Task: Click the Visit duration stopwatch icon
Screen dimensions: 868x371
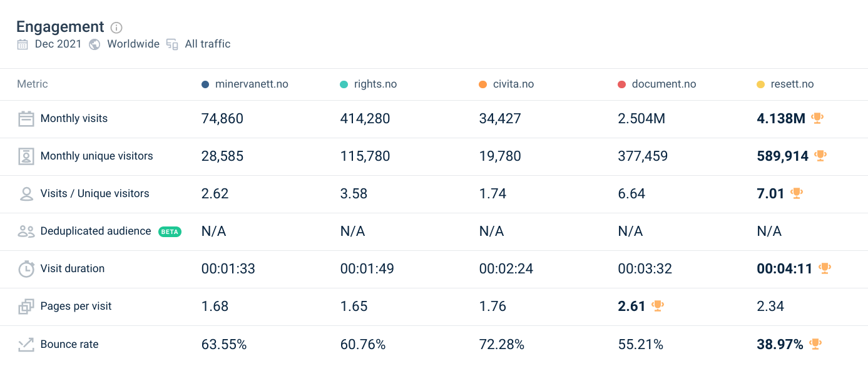Action: 26,269
